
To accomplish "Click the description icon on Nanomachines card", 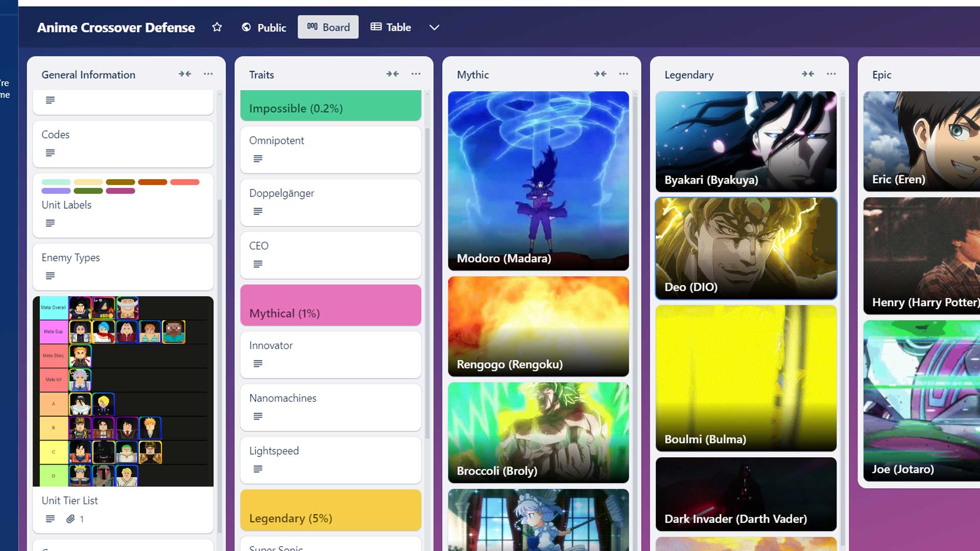I will 258,416.
